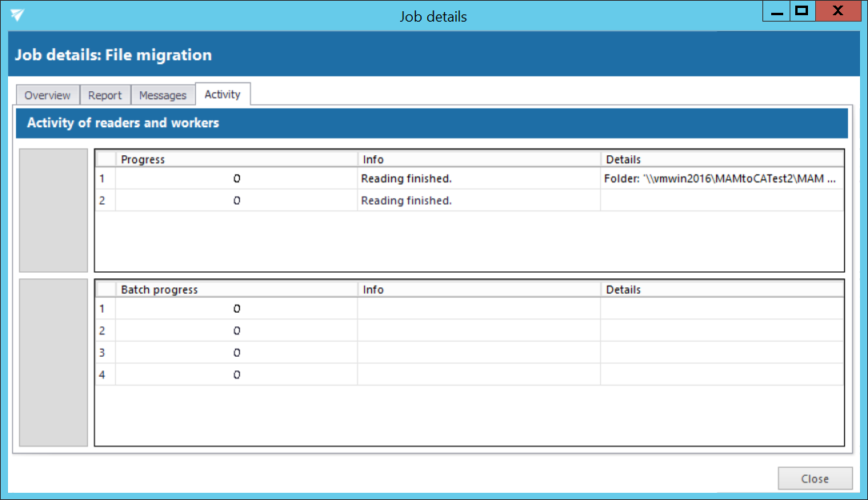The height and width of the screenshot is (500, 868).
Task: Select the Activity tab
Action: point(222,94)
